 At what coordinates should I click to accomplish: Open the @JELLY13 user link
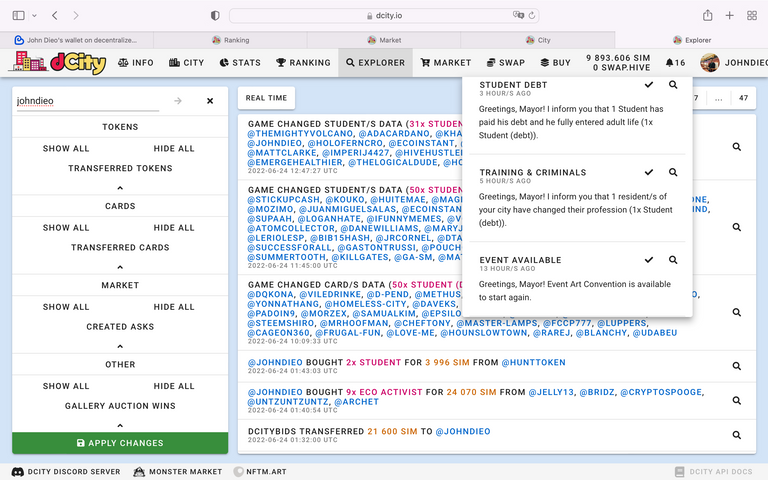coord(551,392)
